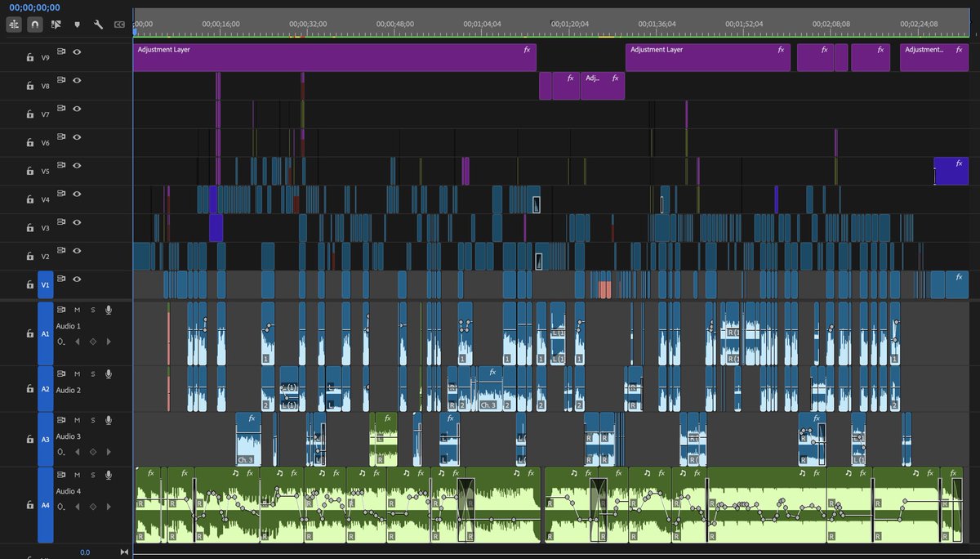This screenshot has height=559, width=980.
Task: Select the Adj... clip on track V8
Action: [603, 86]
